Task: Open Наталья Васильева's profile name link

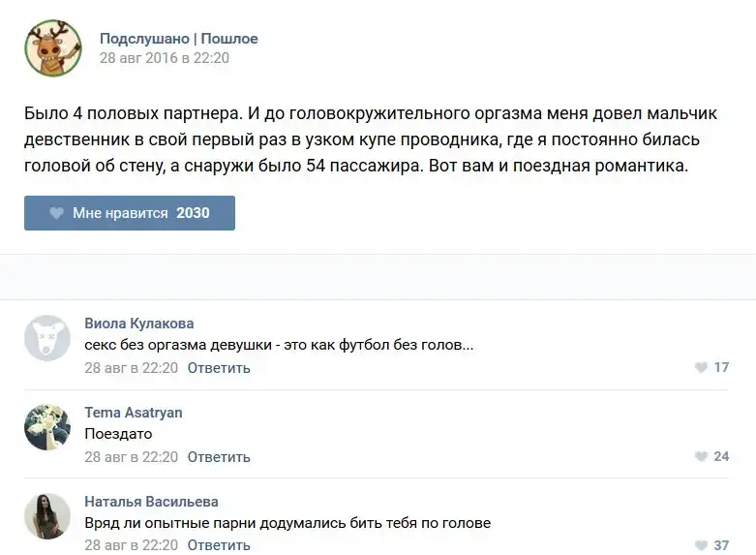Action: pos(151,502)
